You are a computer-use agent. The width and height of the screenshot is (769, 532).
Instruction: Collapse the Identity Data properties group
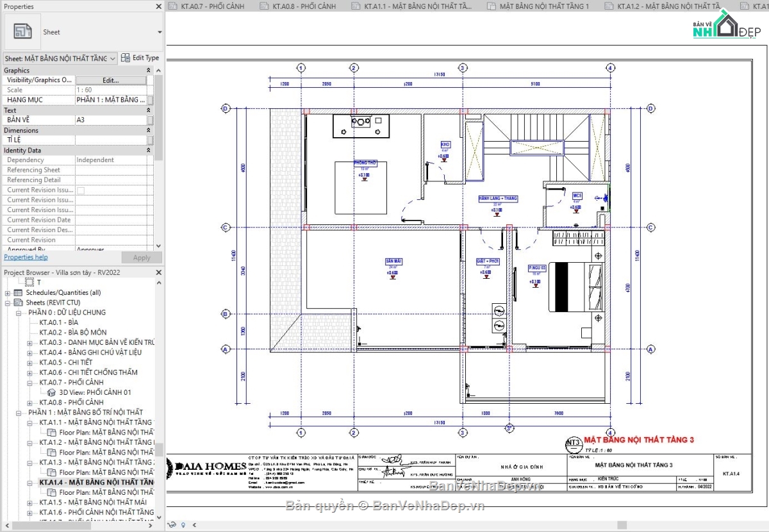point(150,150)
